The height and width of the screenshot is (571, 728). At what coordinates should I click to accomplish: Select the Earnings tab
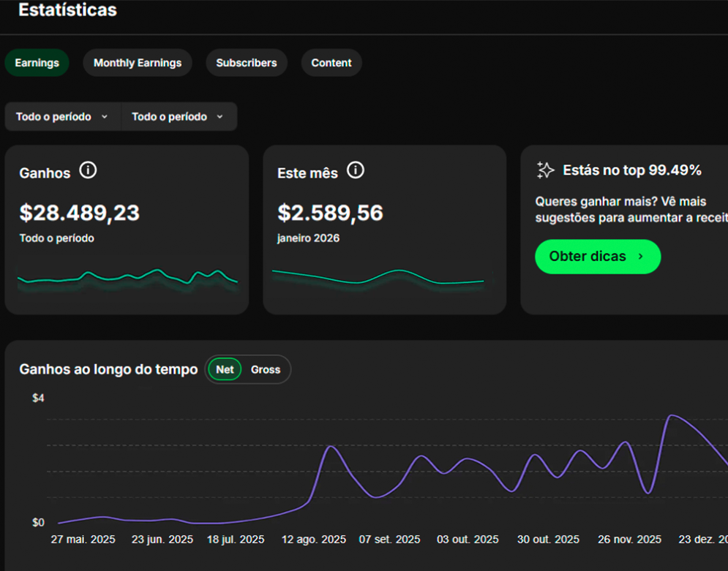coord(37,63)
